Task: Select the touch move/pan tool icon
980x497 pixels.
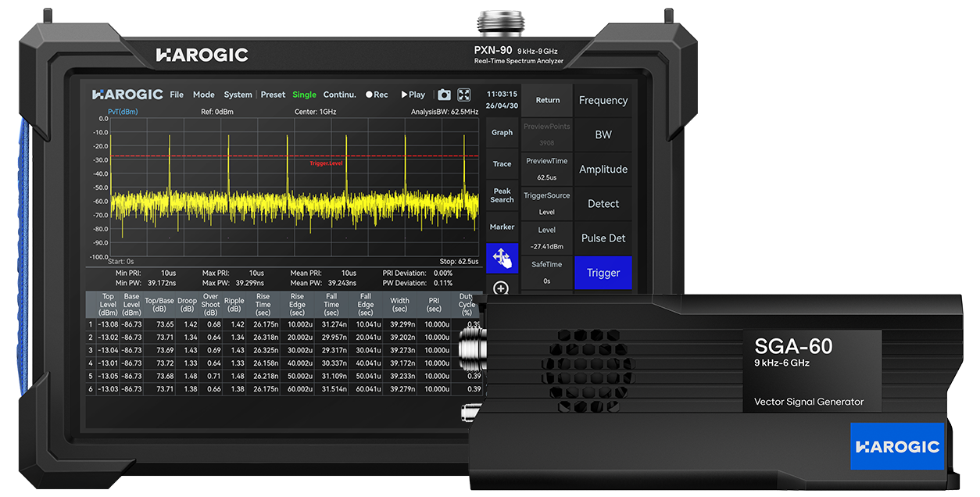Action: 502,258
